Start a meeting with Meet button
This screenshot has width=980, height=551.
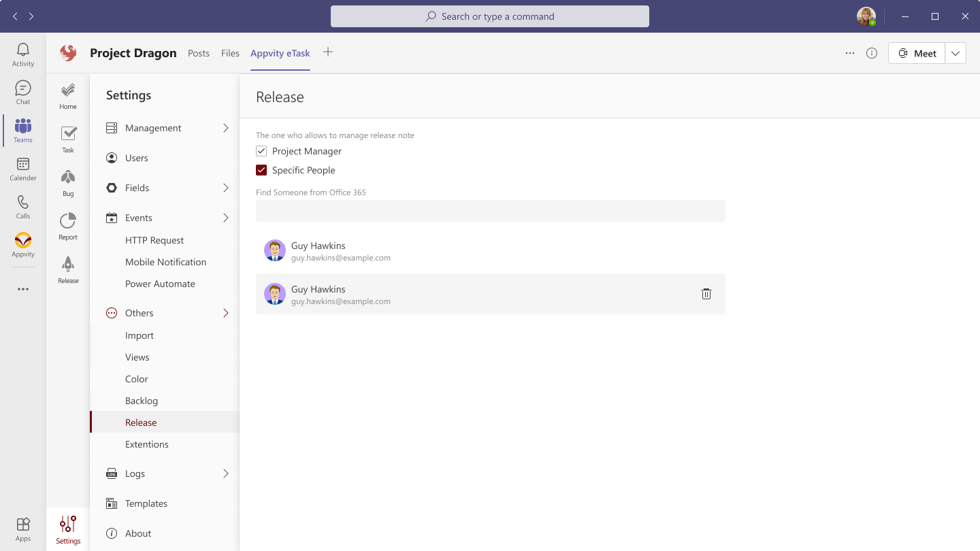pyautogui.click(x=917, y=53)
